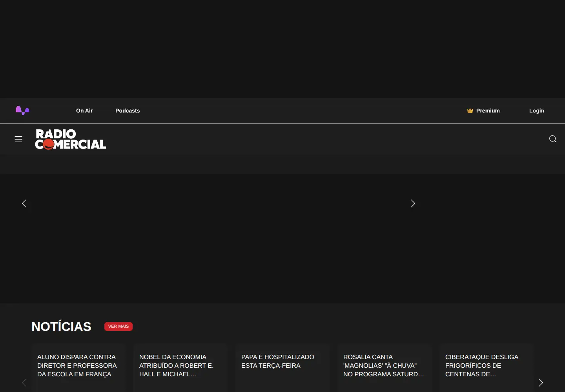This screenshot has height=392, width=565.
Task: Click the Notícias section heading
Action: click(x=62, y=327)
